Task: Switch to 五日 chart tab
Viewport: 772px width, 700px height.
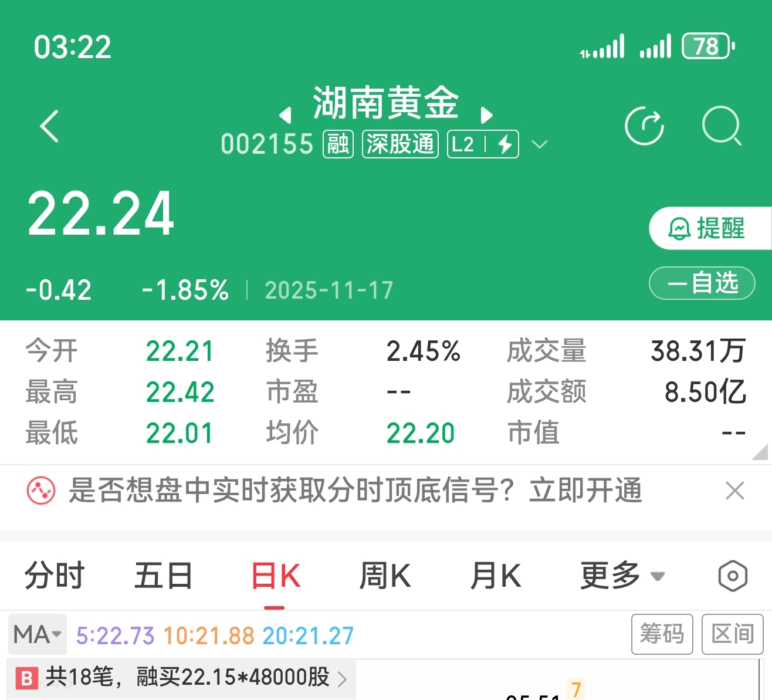Action: 164,576
